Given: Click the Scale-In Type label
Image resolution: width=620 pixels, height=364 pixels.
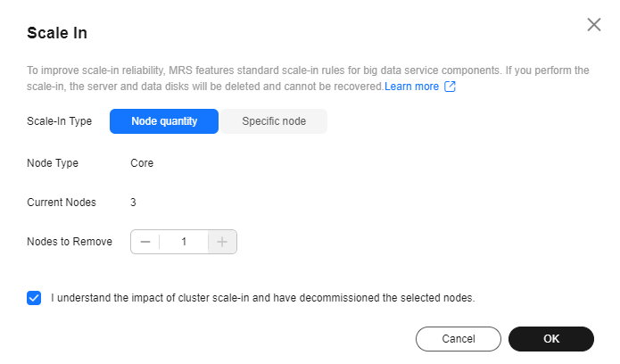Looking at the screenshot, I should pos(59,121).
